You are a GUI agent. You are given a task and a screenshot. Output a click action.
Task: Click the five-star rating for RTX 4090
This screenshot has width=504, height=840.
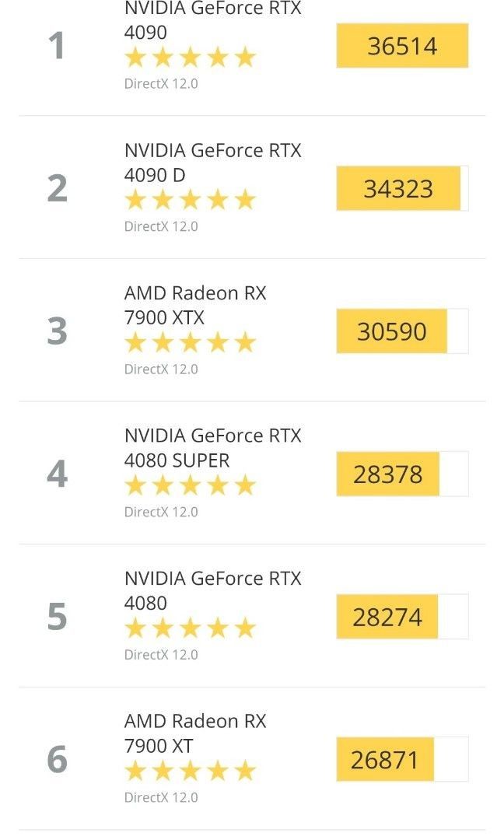tap(189, 56)
